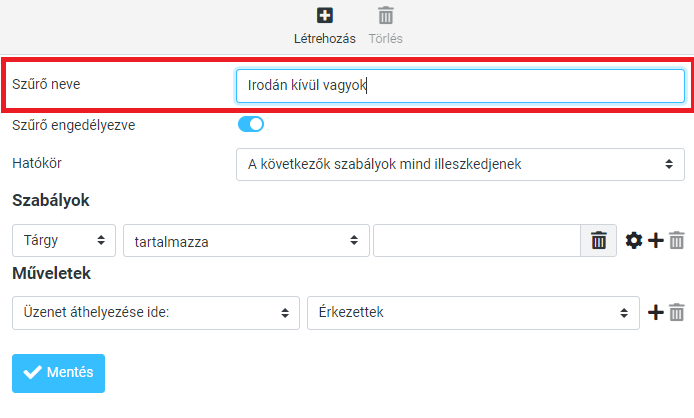Select the Érkezettek folder dropdown

[473, 312]
